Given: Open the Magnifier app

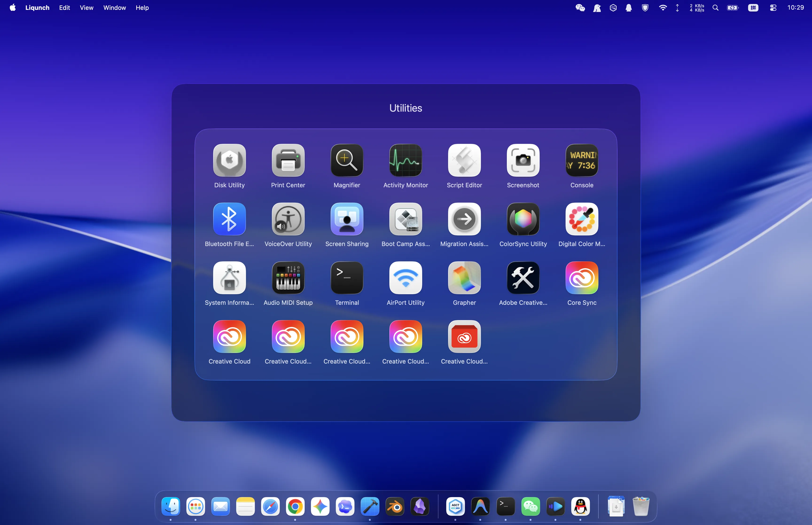Looking at the screenshot, I should coord(347,160).
